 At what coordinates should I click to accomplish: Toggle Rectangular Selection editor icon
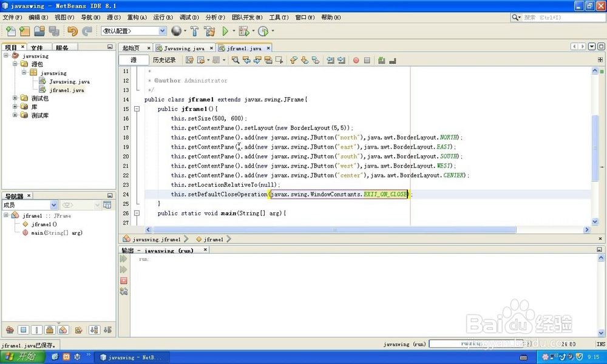click(279, 60)
